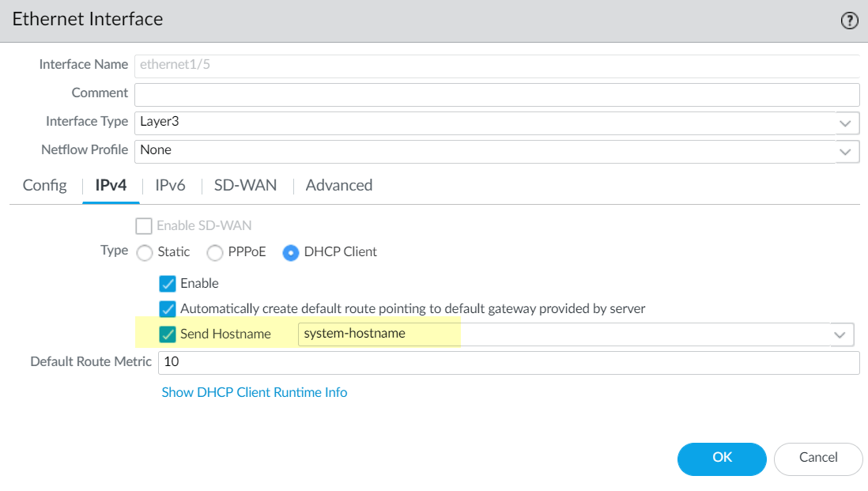
Task: Open the Interface Type dropdown showing Layer3
Action: tap(474, 123)
